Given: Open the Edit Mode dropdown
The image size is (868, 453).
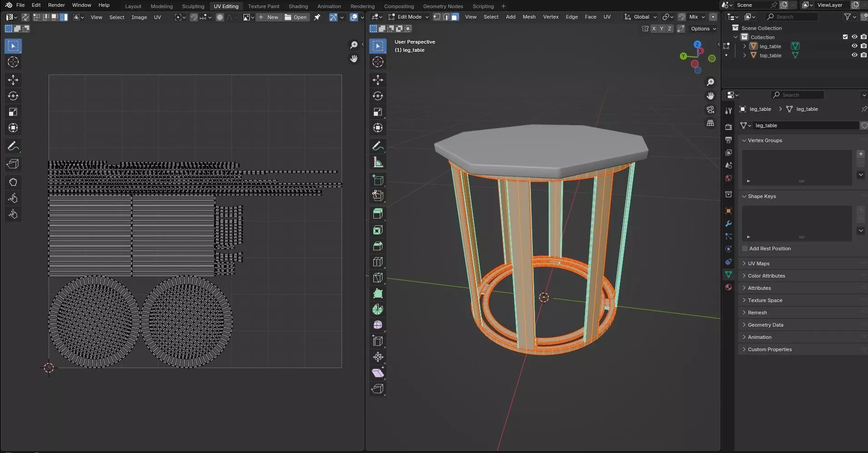Looking at the screenshot, I should pyautogui.click(x=408, y=17).
